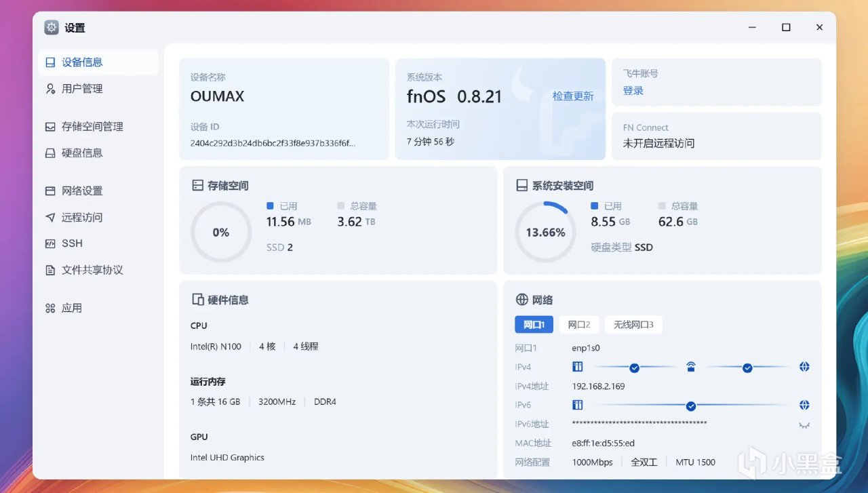Viewport: 868px width, 493px height.
Task: Click the interface name enp1s0
Action: tap(586, 348)
